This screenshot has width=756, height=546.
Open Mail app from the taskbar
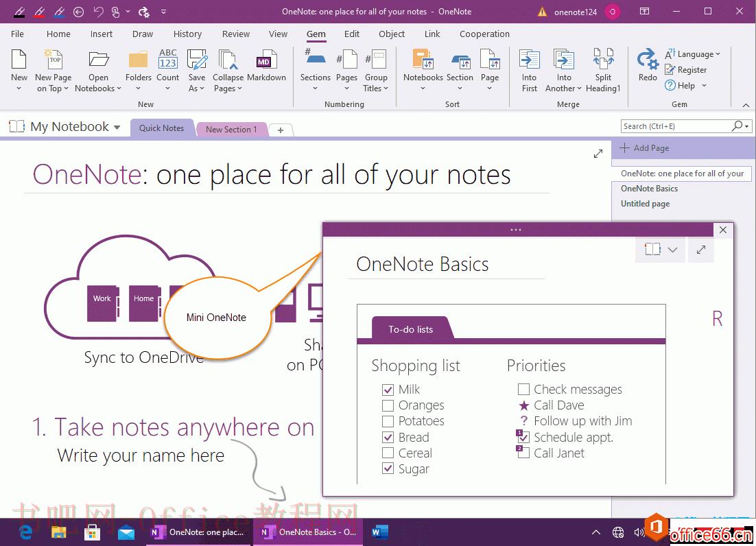click(x=126, y=532)
